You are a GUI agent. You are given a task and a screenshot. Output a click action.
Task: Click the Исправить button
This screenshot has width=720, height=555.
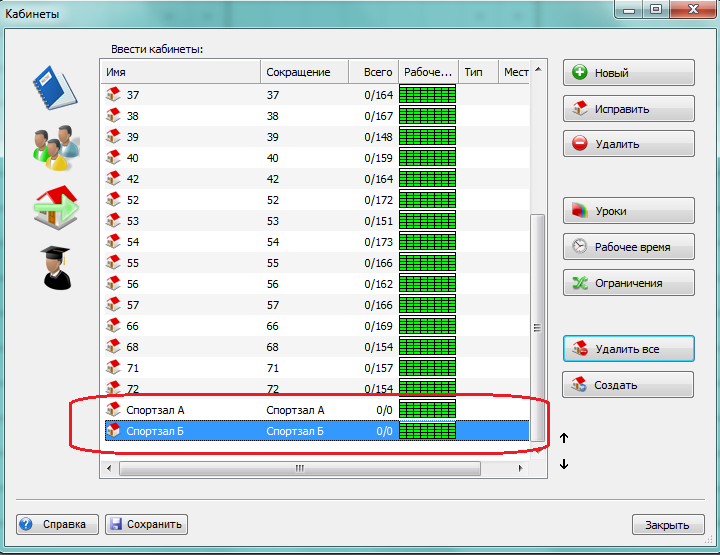click(x=628, y=109)
